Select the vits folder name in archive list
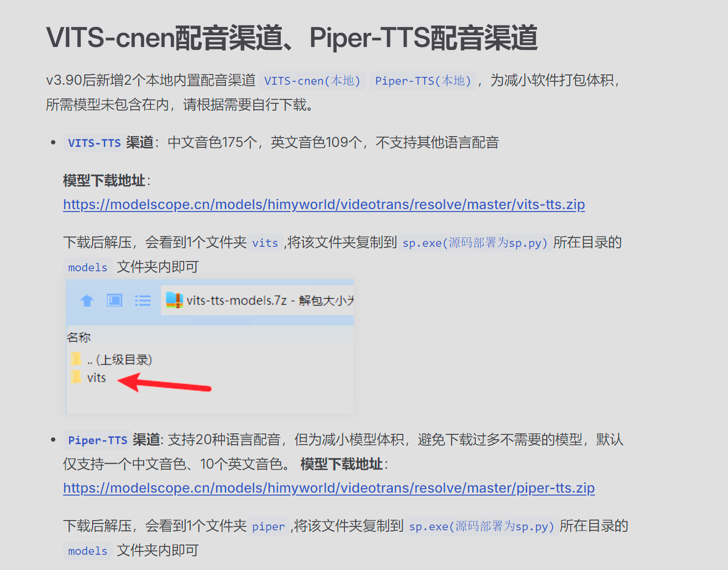 pyautogui.click(x=97, y=378)
